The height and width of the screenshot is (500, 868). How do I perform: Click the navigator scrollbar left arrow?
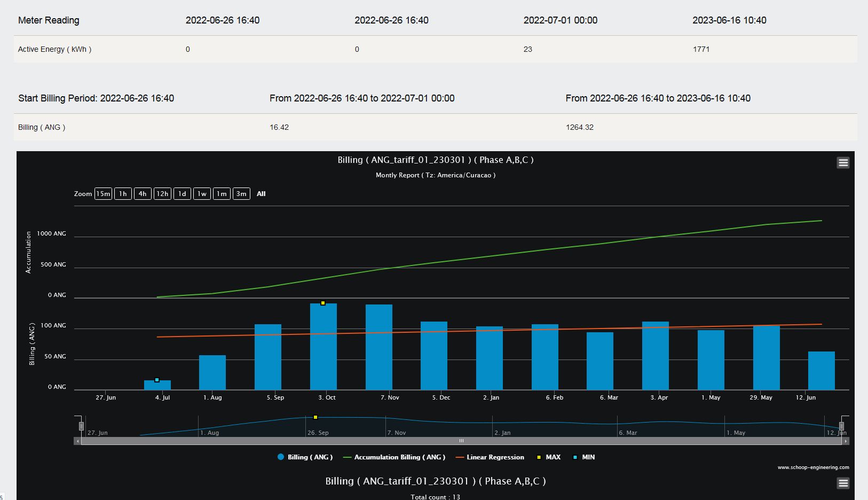click(x=77, y=441)
